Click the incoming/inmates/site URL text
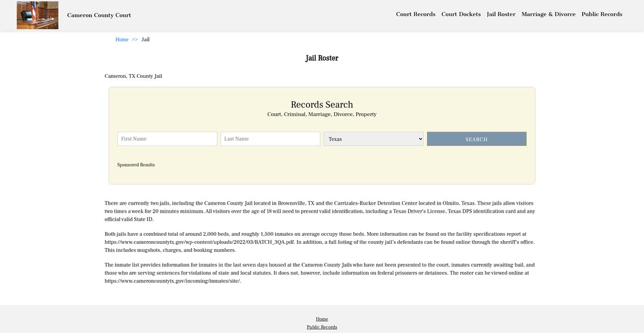644x333 pixels. tap(173, 281)
